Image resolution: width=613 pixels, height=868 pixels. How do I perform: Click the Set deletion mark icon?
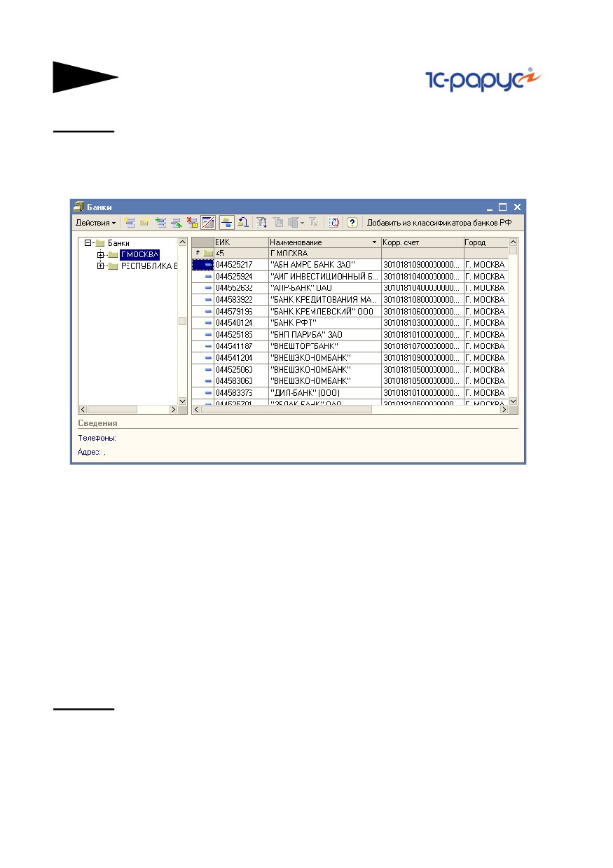click(193, 223)
